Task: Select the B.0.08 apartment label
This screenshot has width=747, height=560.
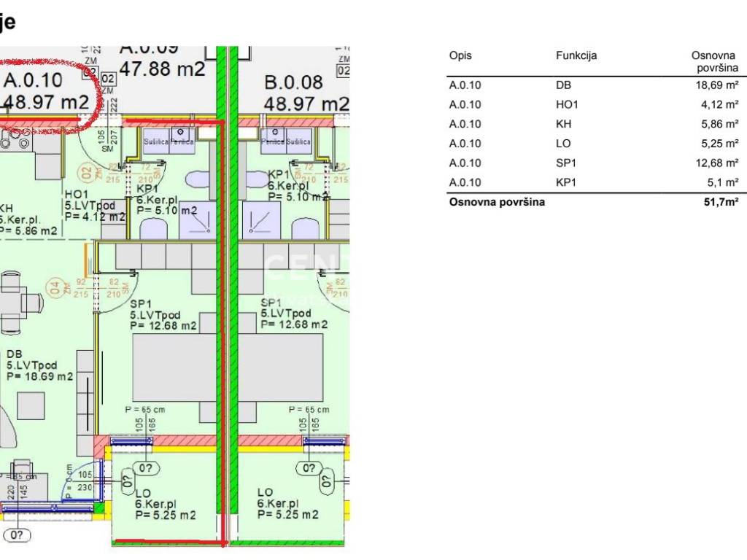Action: [x=305, y=93]
